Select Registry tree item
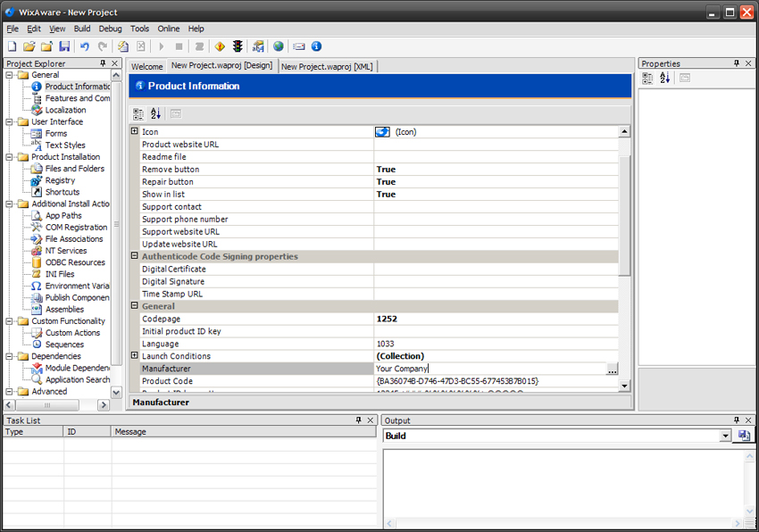Screen dimensions: 759x532 (60, 180)
